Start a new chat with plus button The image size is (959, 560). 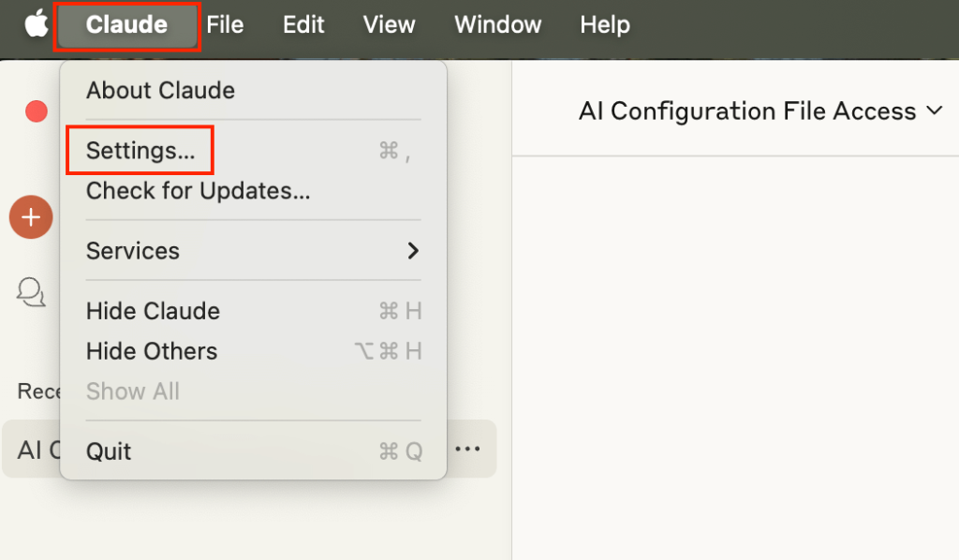(x=31, y=217)
